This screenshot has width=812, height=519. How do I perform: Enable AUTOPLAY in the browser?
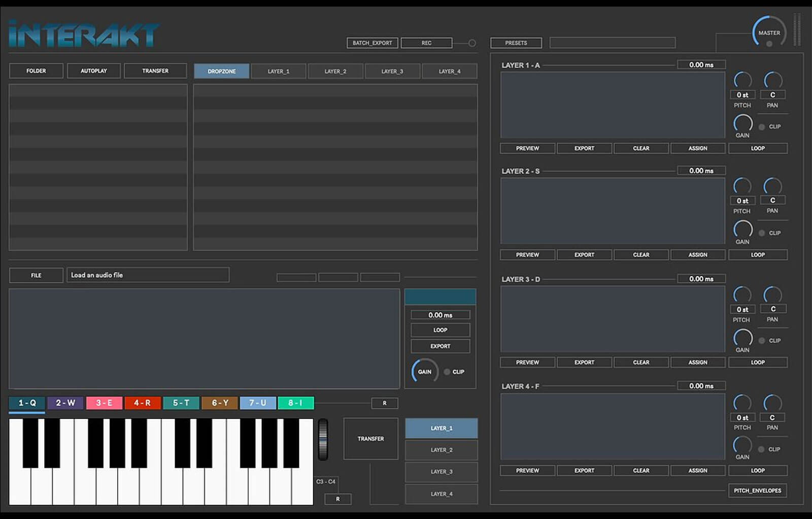[94, 71]
